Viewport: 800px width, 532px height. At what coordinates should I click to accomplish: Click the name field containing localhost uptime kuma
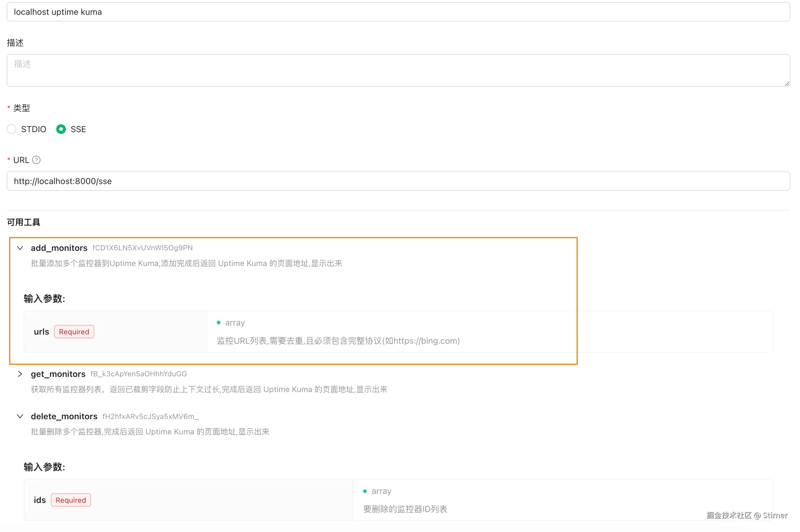pos(398,12)
